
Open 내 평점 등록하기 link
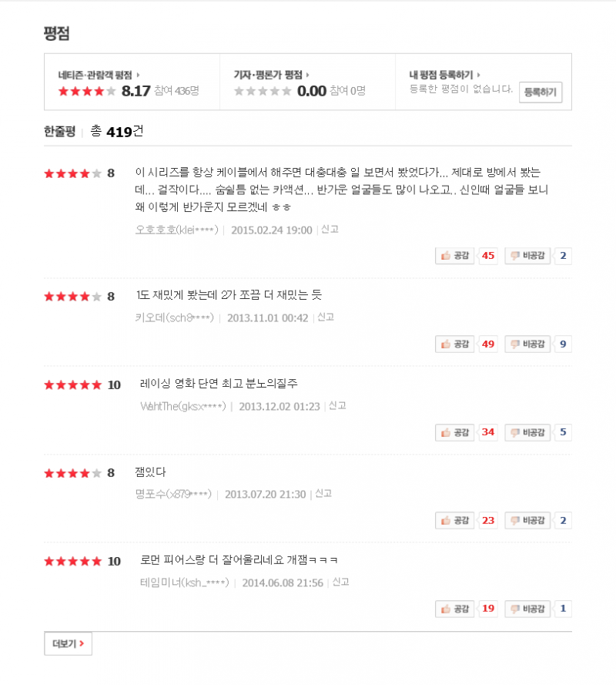point(444,76)
